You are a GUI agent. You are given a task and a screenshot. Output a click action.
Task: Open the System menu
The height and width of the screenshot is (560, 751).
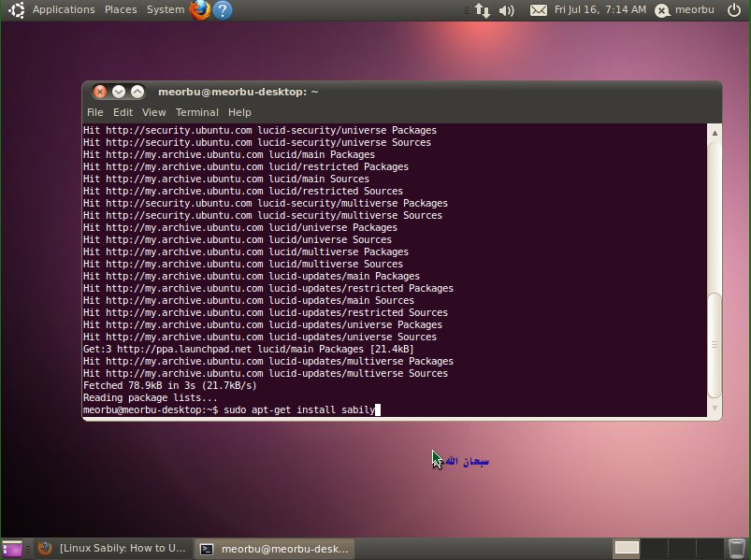point(165,9)
